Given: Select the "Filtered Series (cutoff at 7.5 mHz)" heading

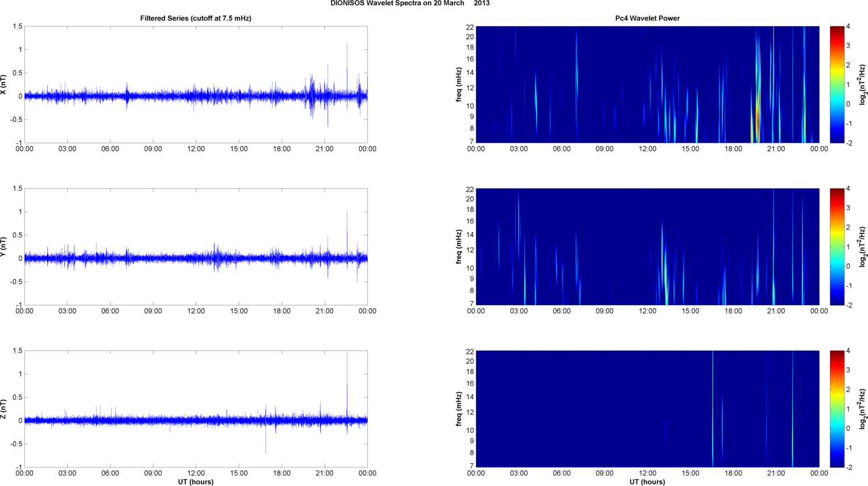Looking at the screenshot, I should coord(196,18).
